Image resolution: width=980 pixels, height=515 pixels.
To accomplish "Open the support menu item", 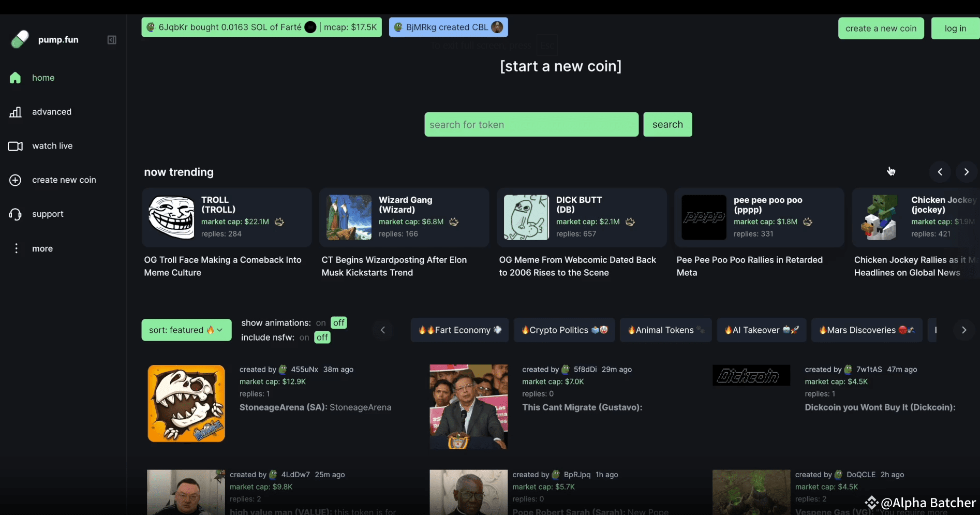I will 48,214.
